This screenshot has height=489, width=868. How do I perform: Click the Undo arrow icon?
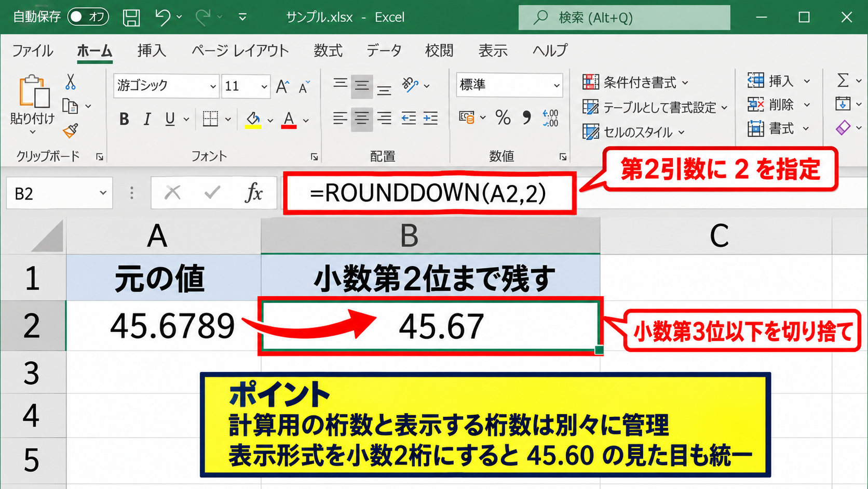click(162, 18)
